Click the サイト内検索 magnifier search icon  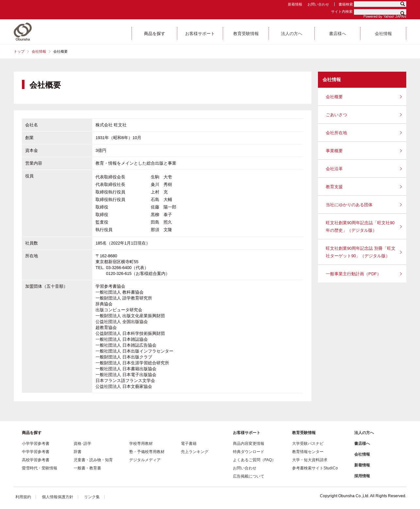tap(403, 13)
